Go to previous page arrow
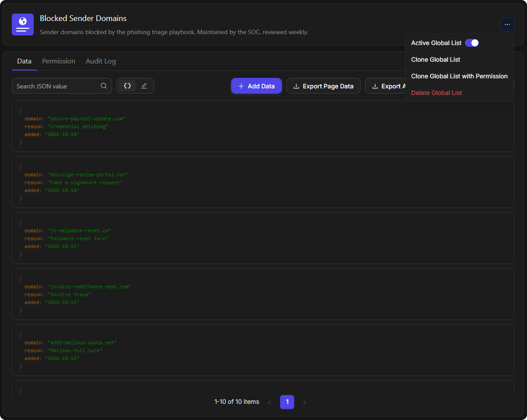The height and width of the screenshot is (420, 527). tap(270, 402)
